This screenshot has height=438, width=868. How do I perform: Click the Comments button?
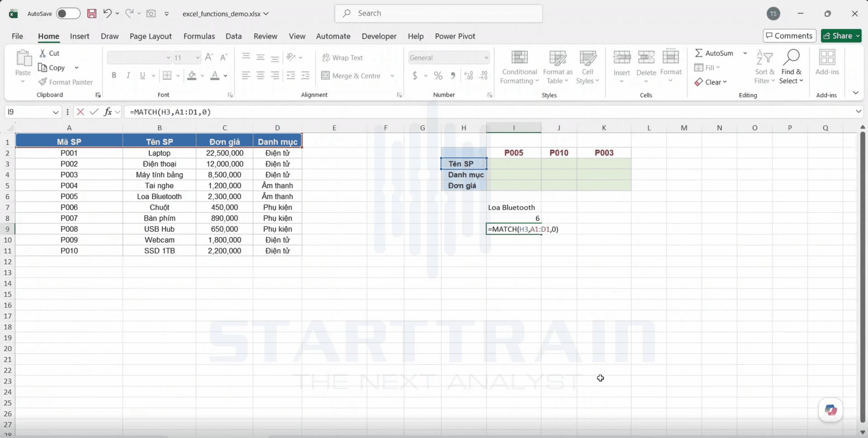tap(789, 36)
